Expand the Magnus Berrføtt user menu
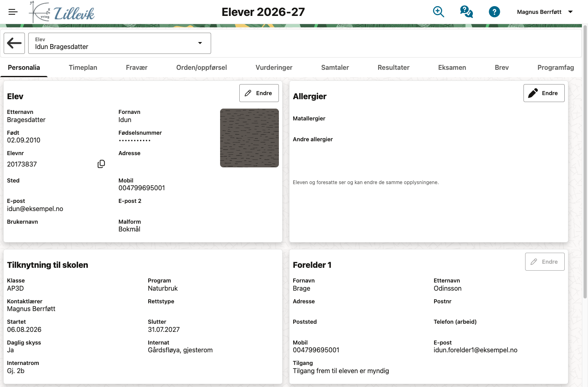This screenshot has width=588, height=387. tap(545, 12)
